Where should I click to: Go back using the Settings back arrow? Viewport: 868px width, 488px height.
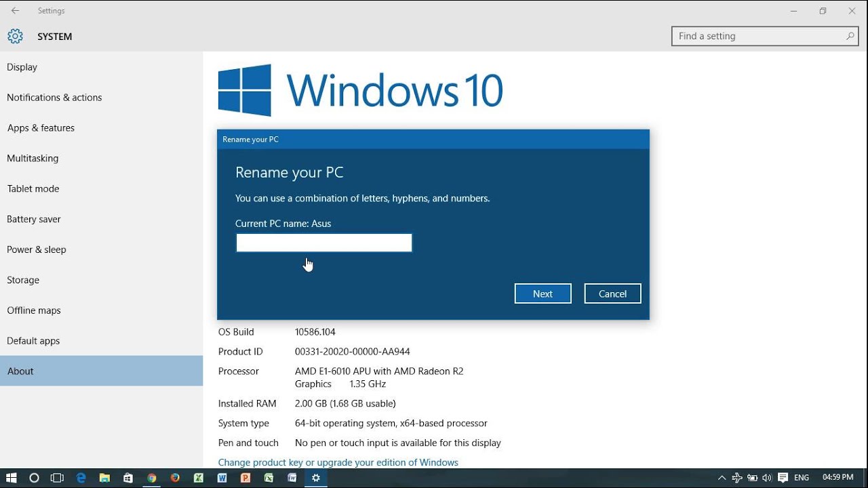coord(15,11)
